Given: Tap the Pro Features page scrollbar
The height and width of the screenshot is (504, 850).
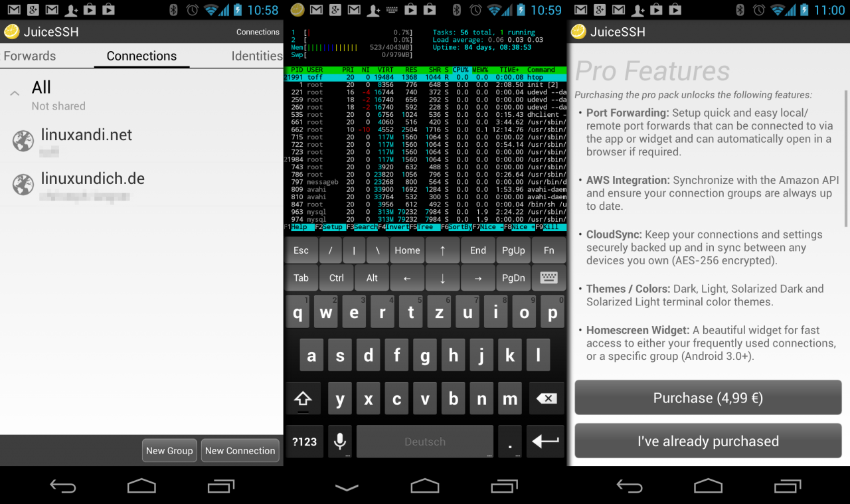Looking at the screenshot, I should [x=846, y=159].
